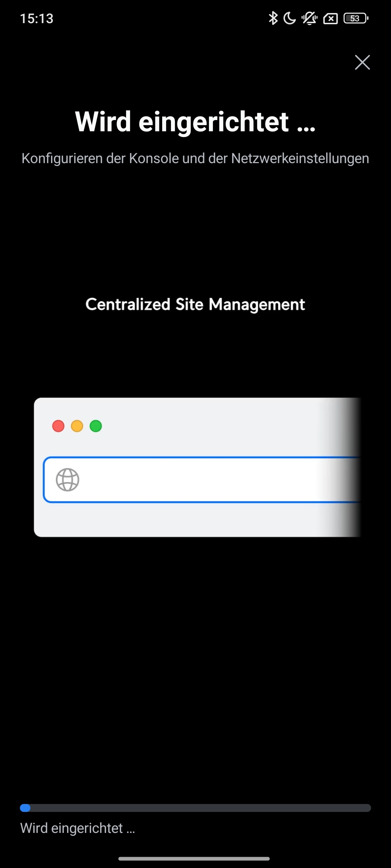
Task: Tap the Bluetooth status icon
Action: (x=273, y=18)
